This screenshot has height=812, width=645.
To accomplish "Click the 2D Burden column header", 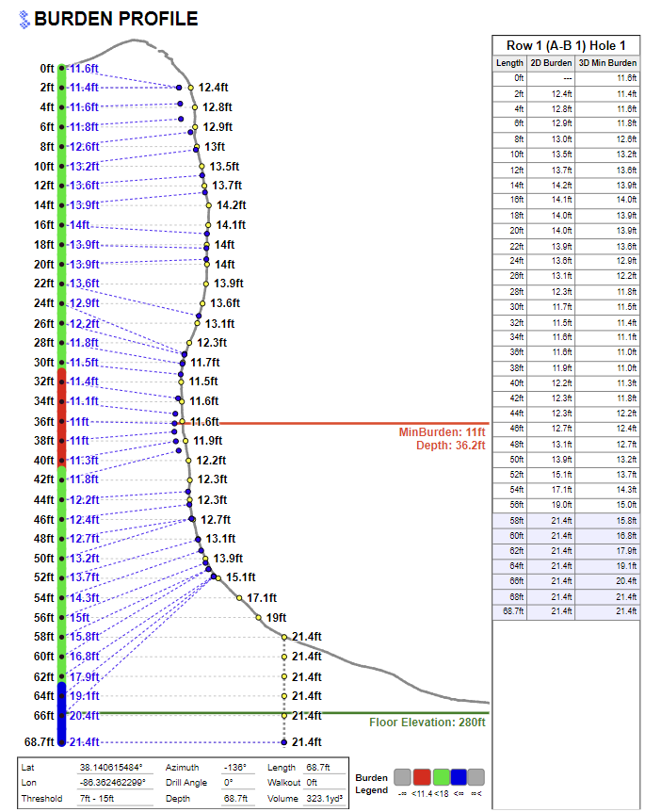I will tap(551, 63).
